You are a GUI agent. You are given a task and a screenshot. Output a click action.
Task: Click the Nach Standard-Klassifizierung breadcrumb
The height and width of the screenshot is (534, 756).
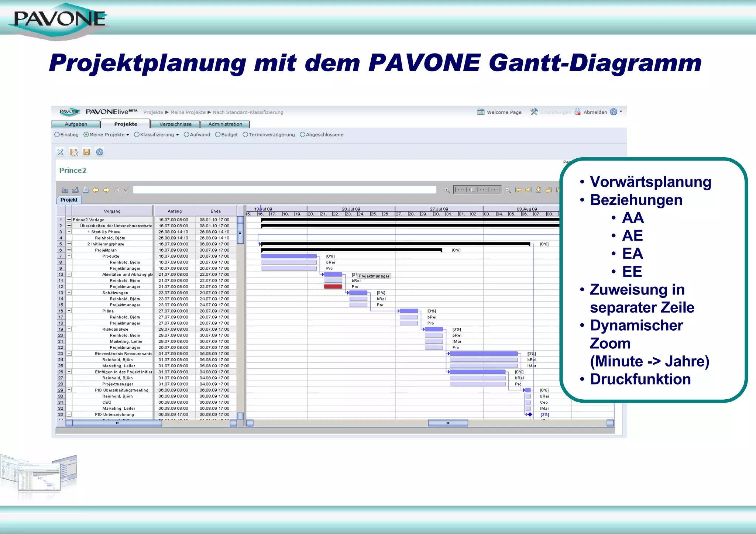pyautogui.click(x=248, y=112)
